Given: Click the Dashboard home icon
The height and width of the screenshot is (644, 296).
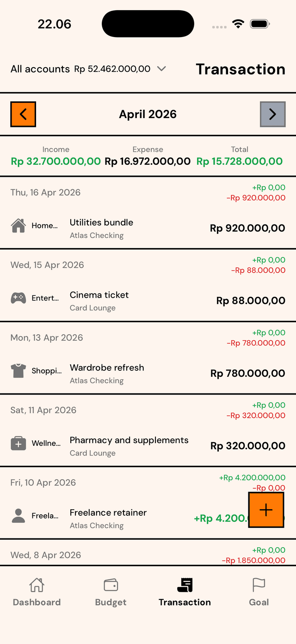Looking at the screenshot, I should (37, 585).
